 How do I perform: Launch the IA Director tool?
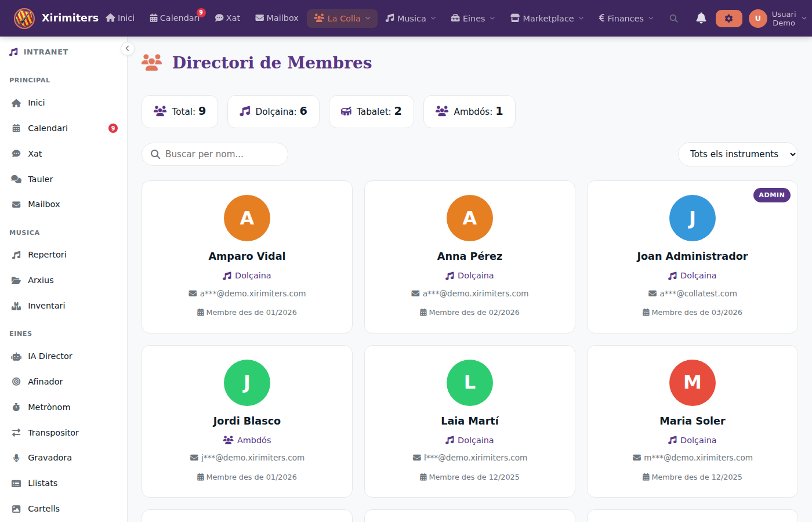pos(50,356)
